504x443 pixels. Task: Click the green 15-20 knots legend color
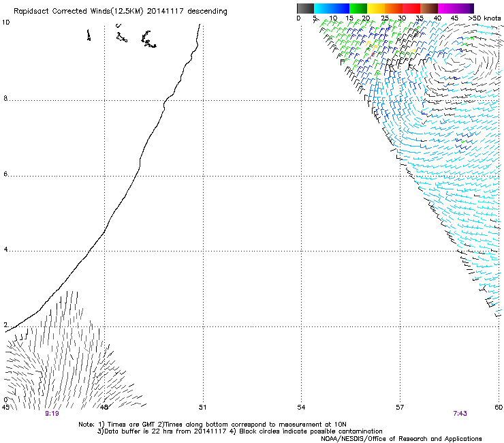(358, 8)
